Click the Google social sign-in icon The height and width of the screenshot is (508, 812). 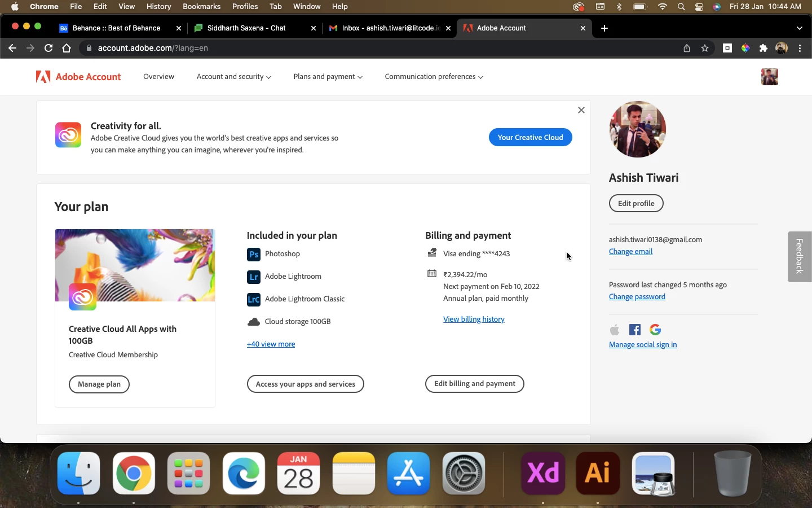tap(655, 330)
